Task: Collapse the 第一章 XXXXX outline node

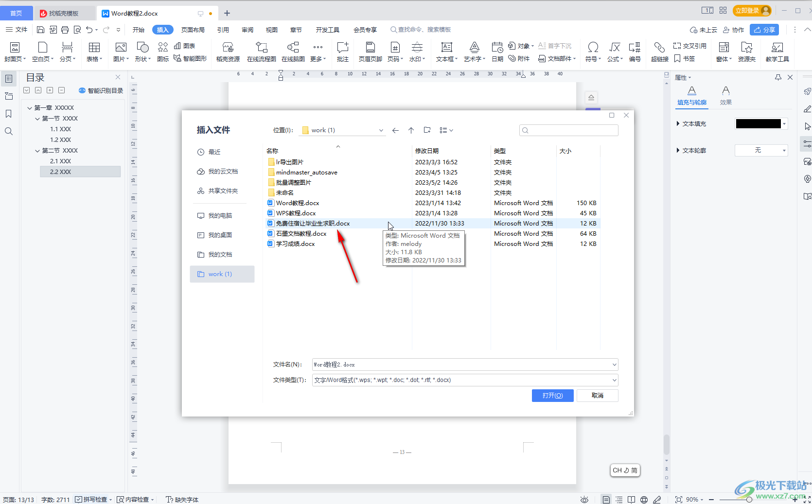Action: pos(30,108)
